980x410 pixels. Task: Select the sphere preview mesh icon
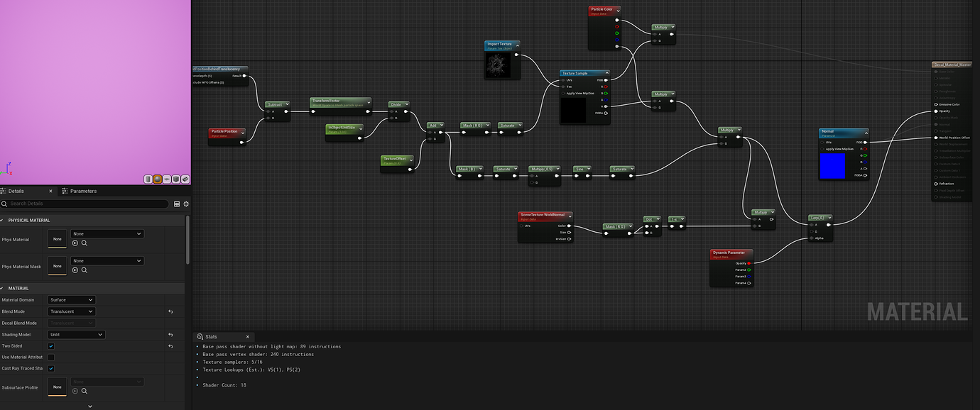click(157, 179)
